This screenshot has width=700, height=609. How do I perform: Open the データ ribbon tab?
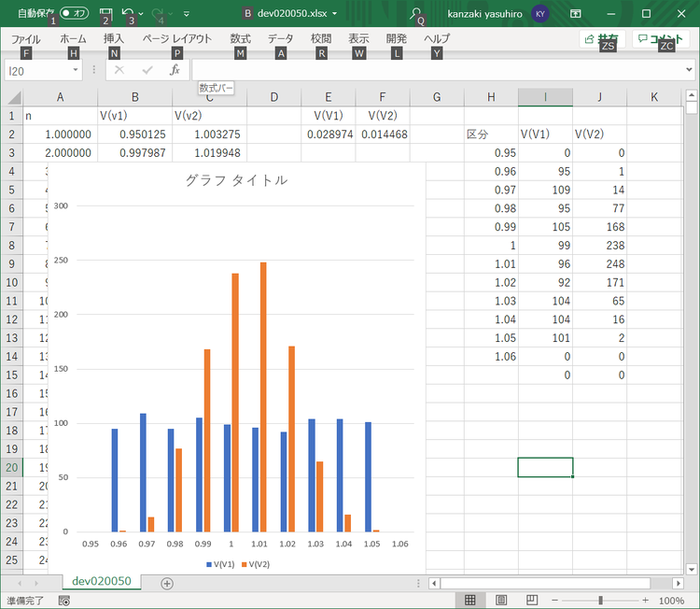[x=280, y=39]
